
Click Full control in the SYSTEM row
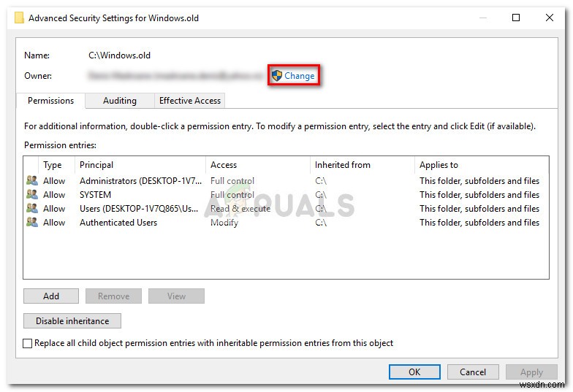(x=232, y=194)
